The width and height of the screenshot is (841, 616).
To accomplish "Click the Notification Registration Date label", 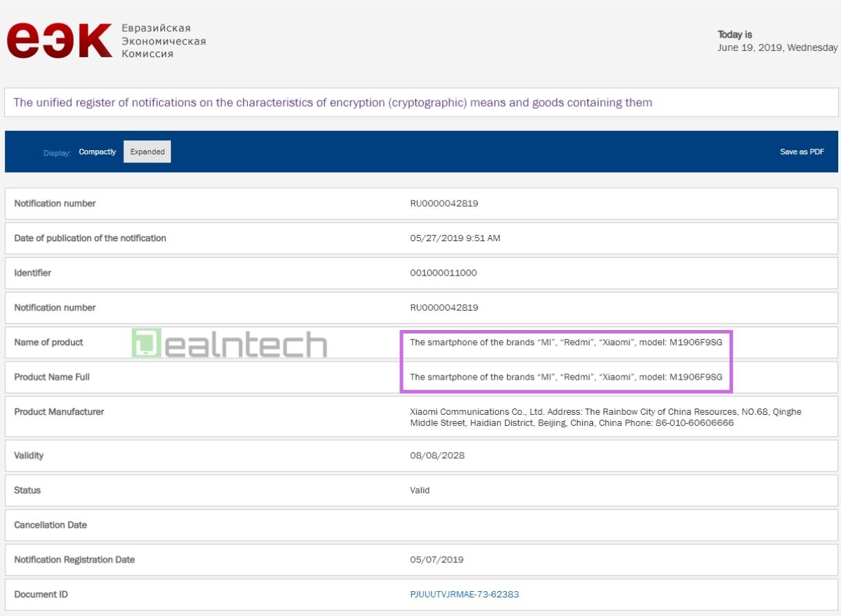I will point(74,559).
